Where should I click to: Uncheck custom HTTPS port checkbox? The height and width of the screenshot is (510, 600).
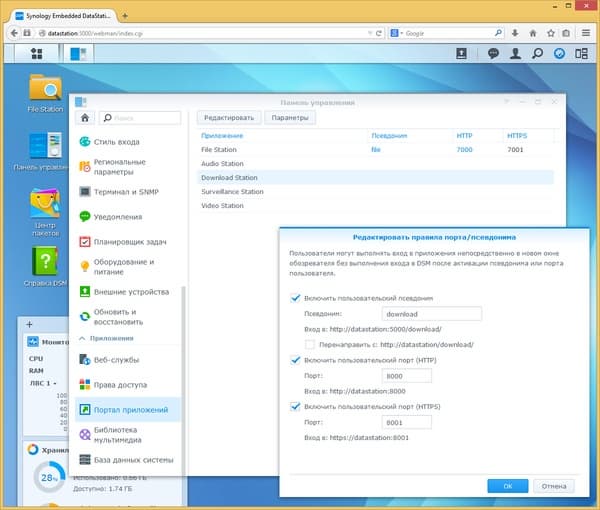click(x=295, y=406)
